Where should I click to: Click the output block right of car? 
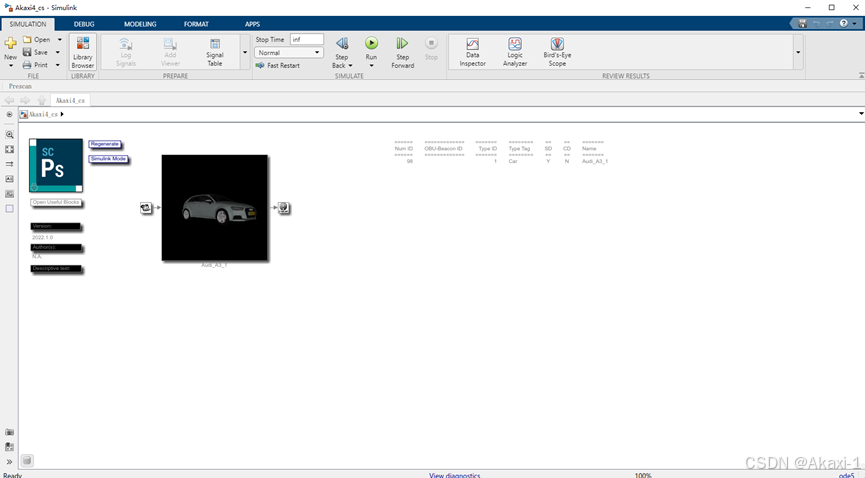(284, 208)
